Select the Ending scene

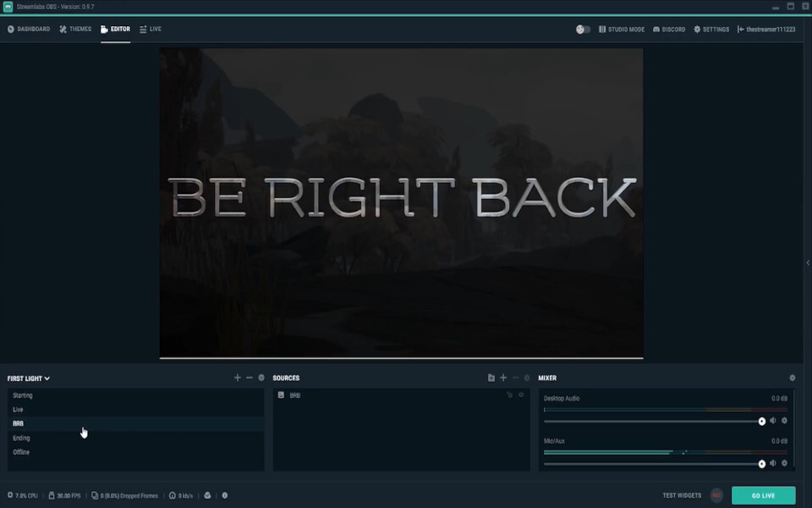pyautogui.click(x=135, y=438)
